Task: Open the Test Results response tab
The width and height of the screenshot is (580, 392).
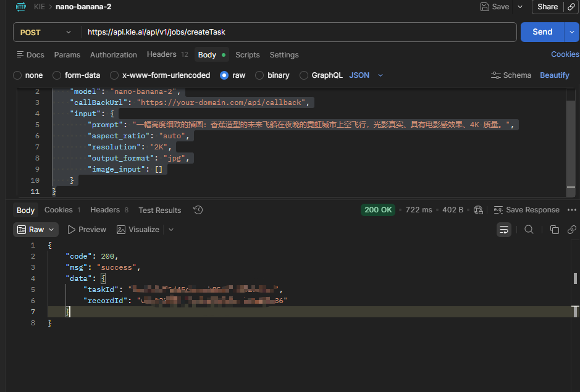Action: 159,210
